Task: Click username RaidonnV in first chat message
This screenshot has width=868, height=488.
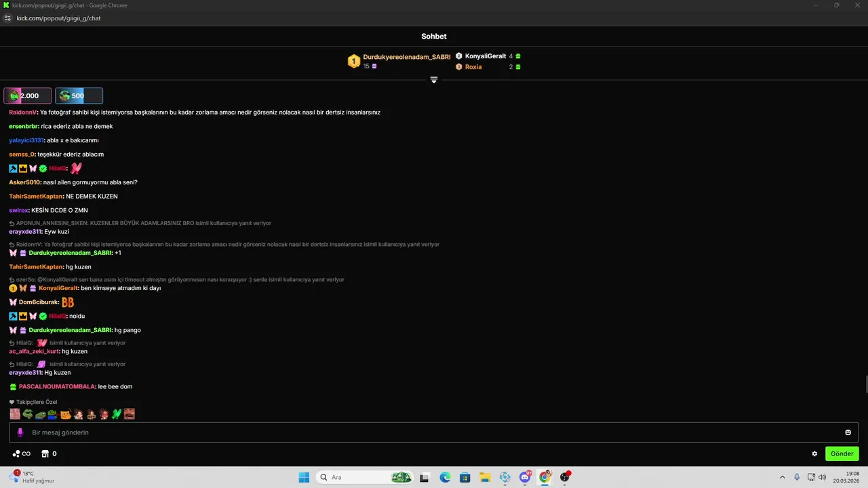Action: pos(22,113)
